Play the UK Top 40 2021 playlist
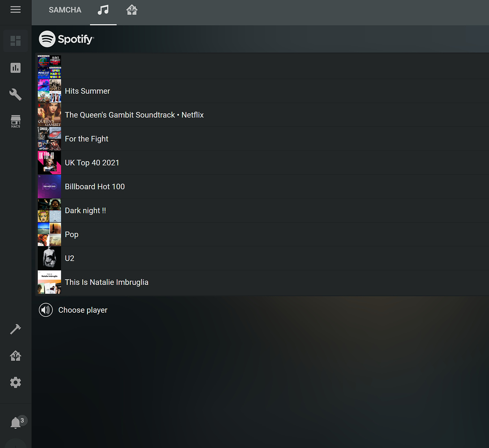The image size is (489, 448). 92,162
